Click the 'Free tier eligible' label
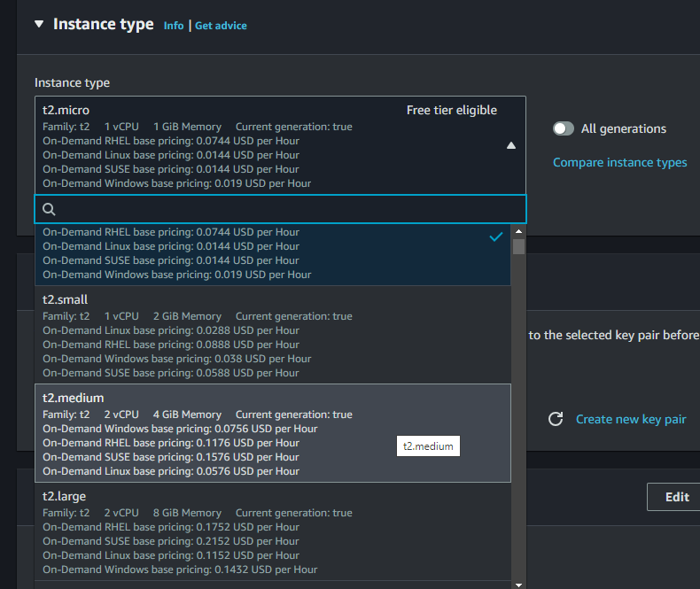This screenshot has height=589, width=700. [452, 110]
